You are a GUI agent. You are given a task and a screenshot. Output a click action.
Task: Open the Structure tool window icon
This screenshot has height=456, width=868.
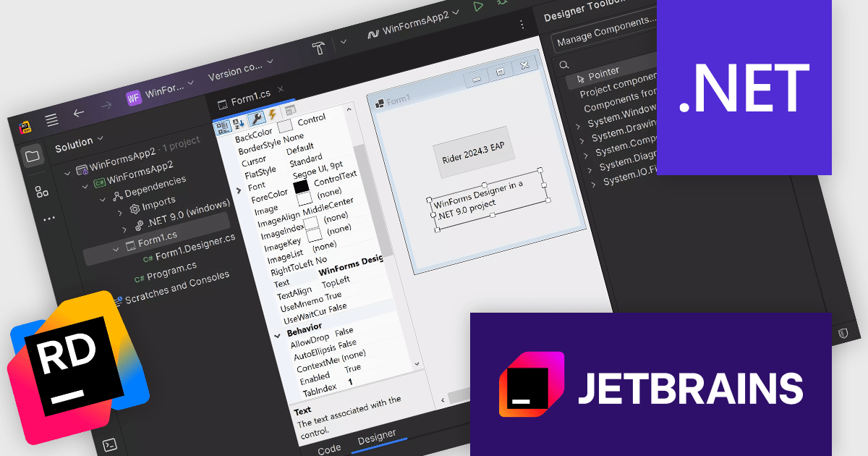pyautogui.click(x=41, y=192)
